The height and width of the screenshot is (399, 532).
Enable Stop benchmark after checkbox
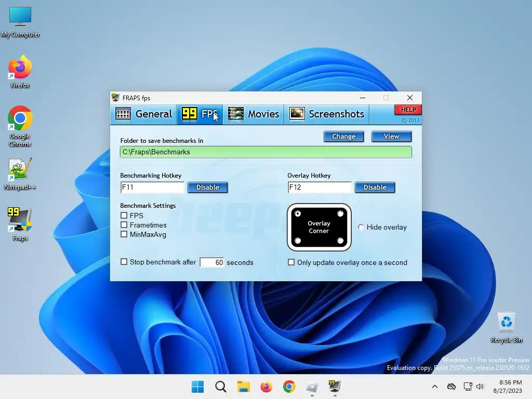124,262
